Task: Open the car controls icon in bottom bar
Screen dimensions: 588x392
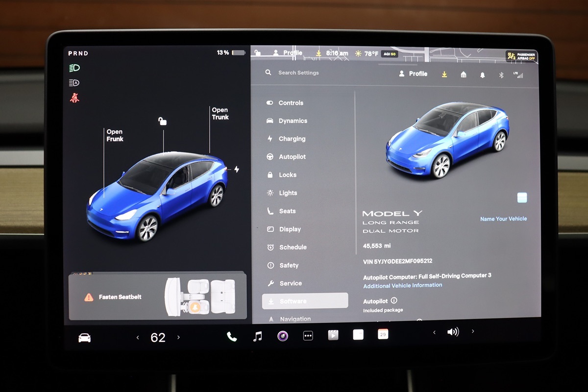Action: click(84, 338)
